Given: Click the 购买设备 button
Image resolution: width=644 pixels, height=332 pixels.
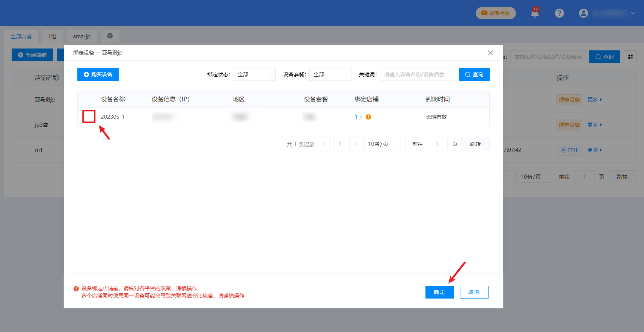Looking at the screenshot, I should click(98, 74).
